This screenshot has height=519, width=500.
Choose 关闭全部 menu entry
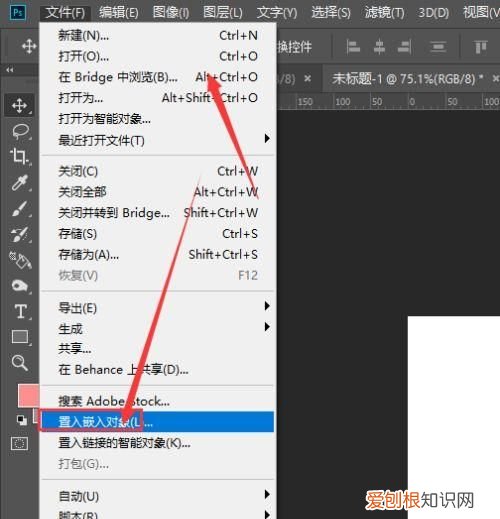coord(158,192)
